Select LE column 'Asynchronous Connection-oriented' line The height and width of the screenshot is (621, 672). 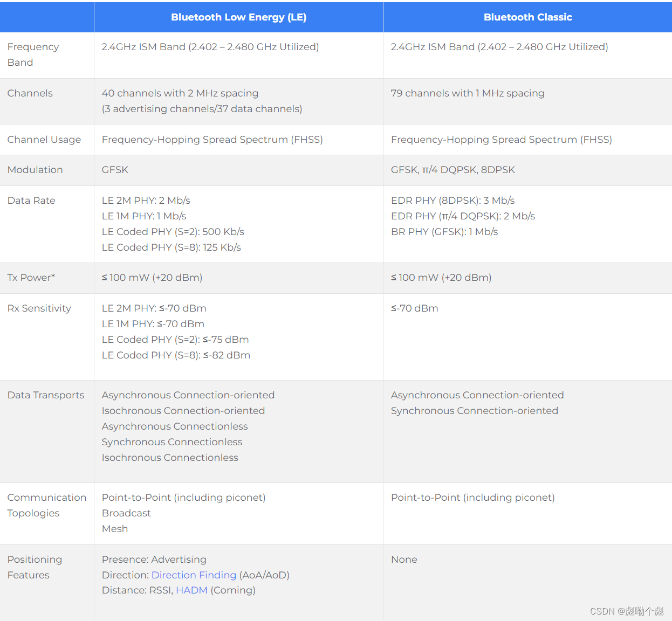click(x=188, y=395)
